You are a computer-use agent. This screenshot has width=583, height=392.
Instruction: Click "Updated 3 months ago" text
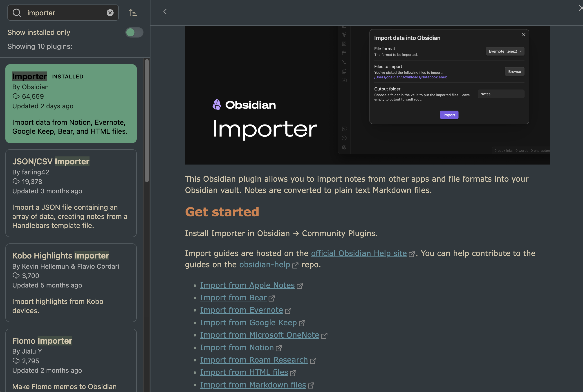coord(47,191)
